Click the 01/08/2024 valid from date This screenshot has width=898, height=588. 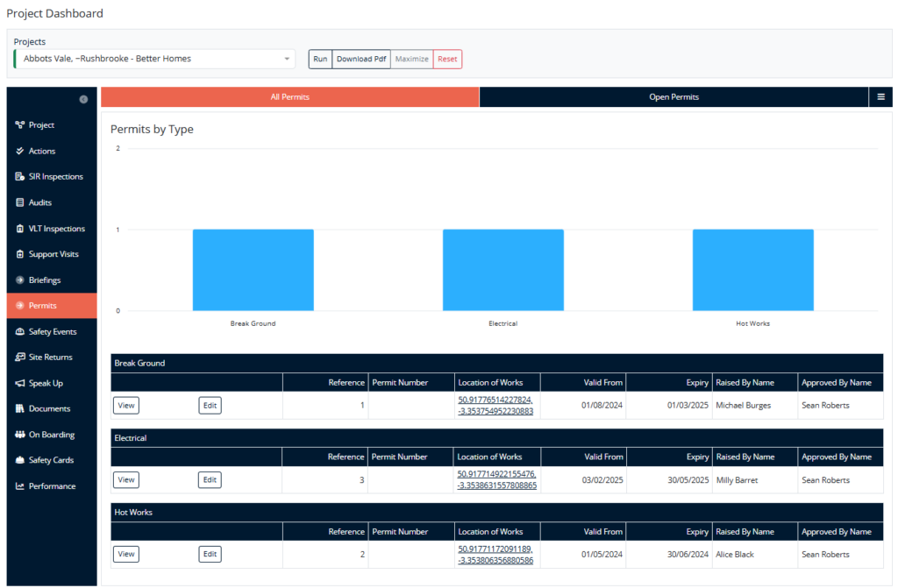coord(602,406)
